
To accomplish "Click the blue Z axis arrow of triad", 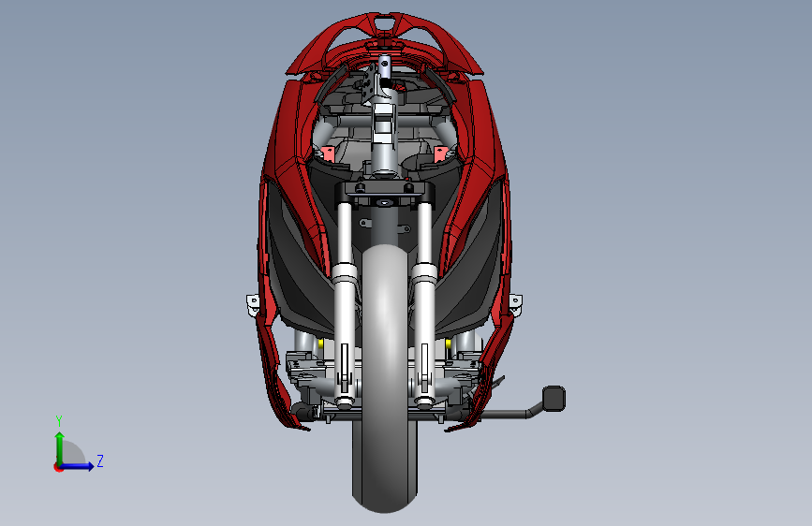I will 77,466.
